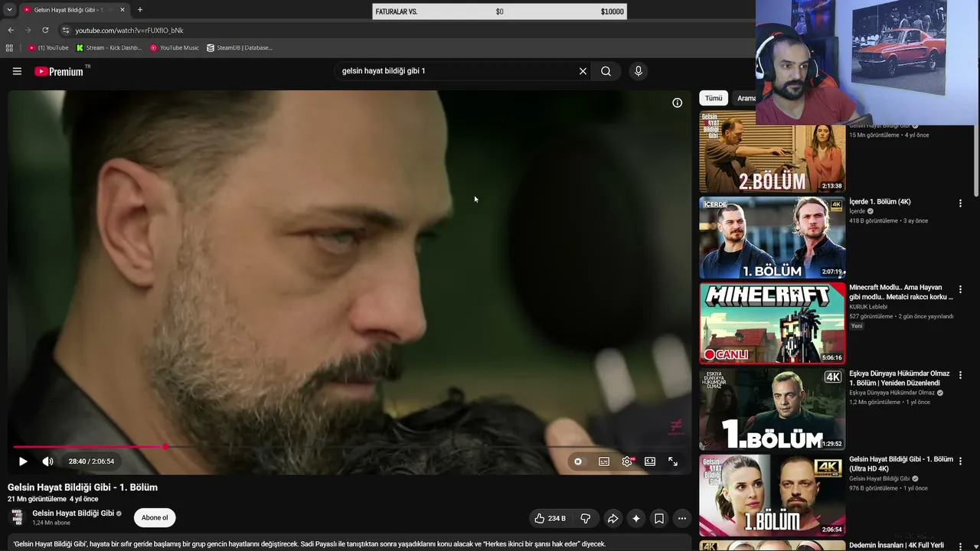Open Gelsin Hayat Bildiği Gibi 4K thumbnail
The height and width of the screenshot is (551, 980).
[772, 495]
